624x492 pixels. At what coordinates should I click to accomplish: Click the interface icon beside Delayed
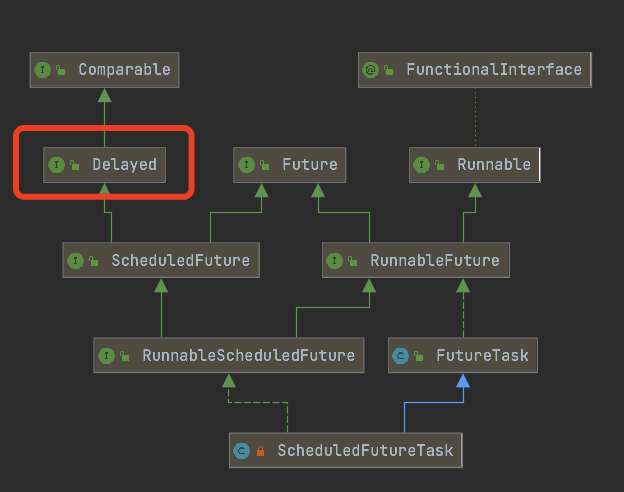[x=56, y=164]
